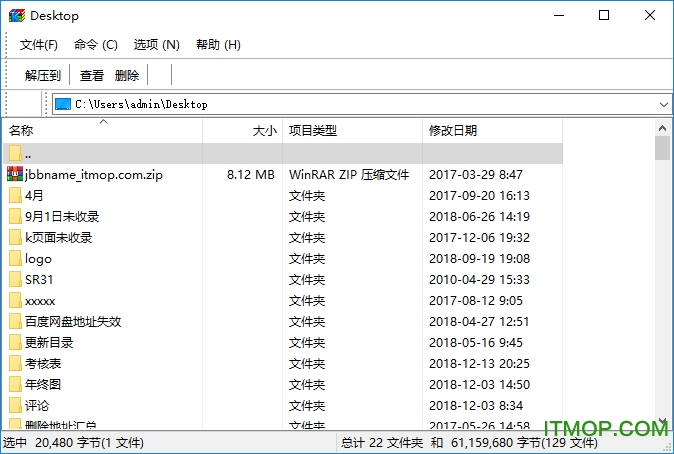Sort by the 项目类型 column header

[352, 130]
